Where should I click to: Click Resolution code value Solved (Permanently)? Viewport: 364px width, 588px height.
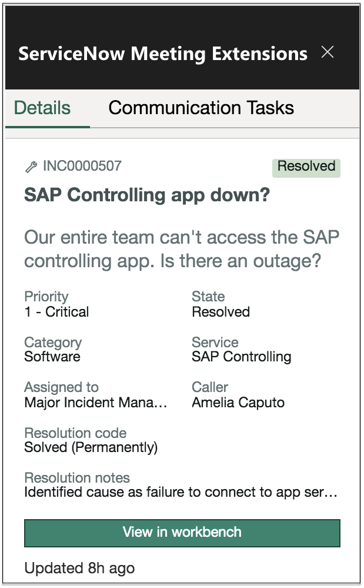pyautogui.click(x=91, y=448)
